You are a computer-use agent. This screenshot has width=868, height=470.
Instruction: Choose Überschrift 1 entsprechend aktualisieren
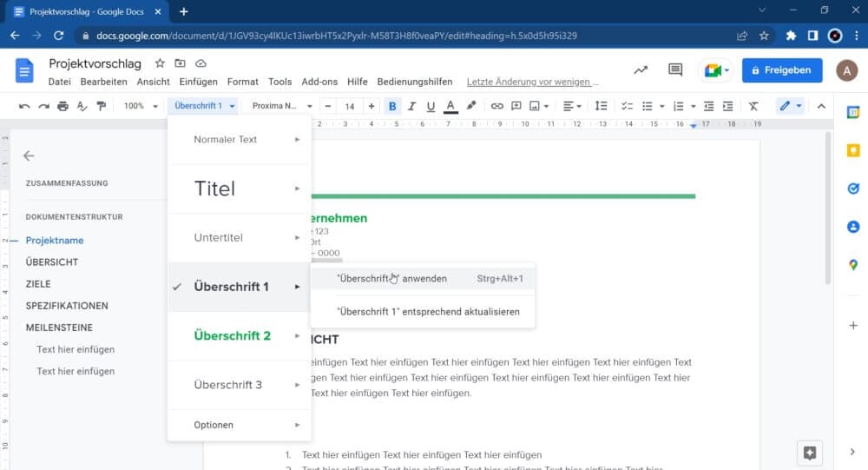423,312
